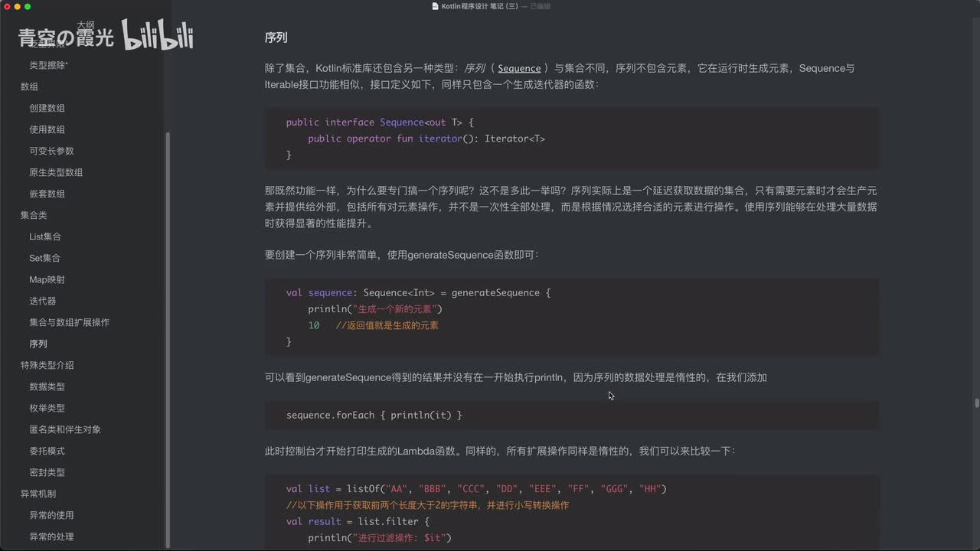
Task: Go to 嵌套数组 in the sidebar
Action: pos(47,194)
